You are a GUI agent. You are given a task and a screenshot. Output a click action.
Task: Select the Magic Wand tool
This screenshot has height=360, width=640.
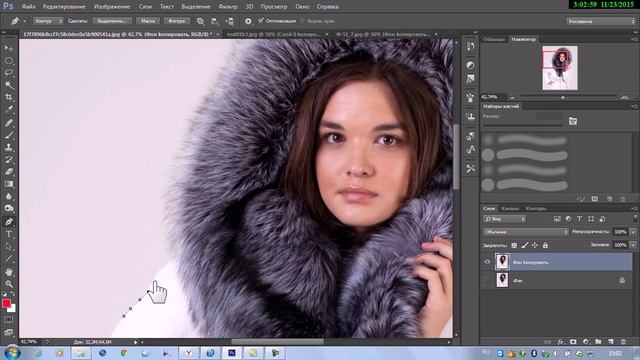click(9, 85)
